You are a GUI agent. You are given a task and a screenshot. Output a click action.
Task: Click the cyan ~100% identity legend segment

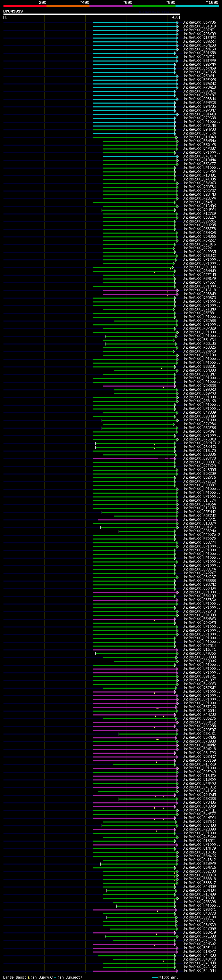[197, 6]
